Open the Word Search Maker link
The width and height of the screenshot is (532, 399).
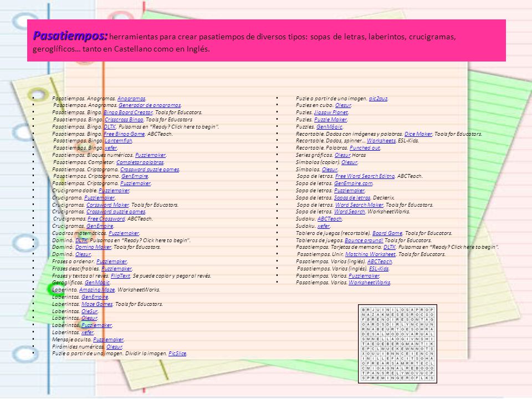click(x=359, y=204)
